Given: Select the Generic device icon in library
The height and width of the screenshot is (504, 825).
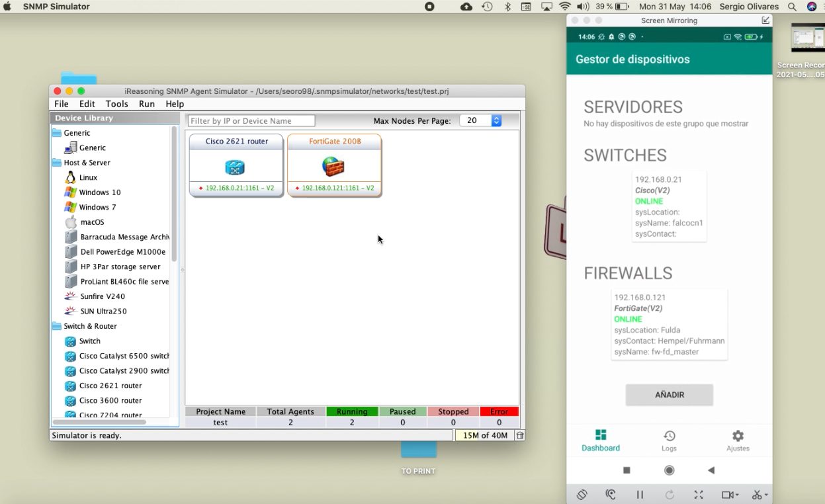Looking at the screenshot, I should point(70,147).
